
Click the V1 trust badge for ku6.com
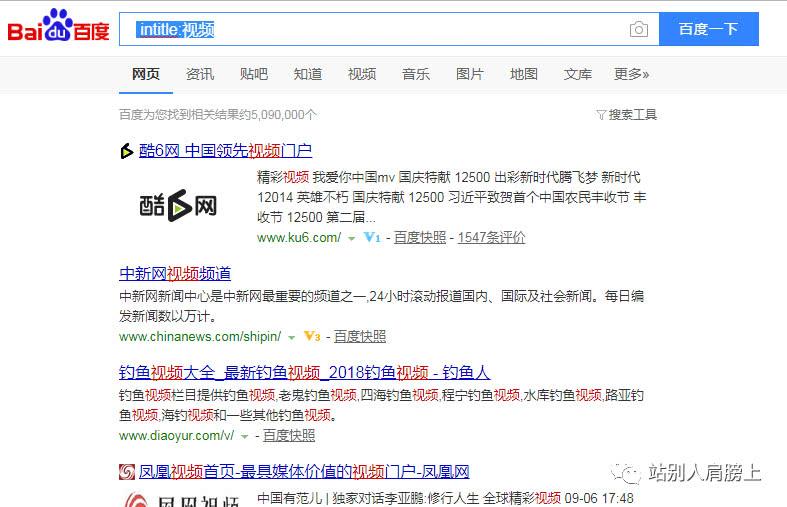tap(372, 237)
